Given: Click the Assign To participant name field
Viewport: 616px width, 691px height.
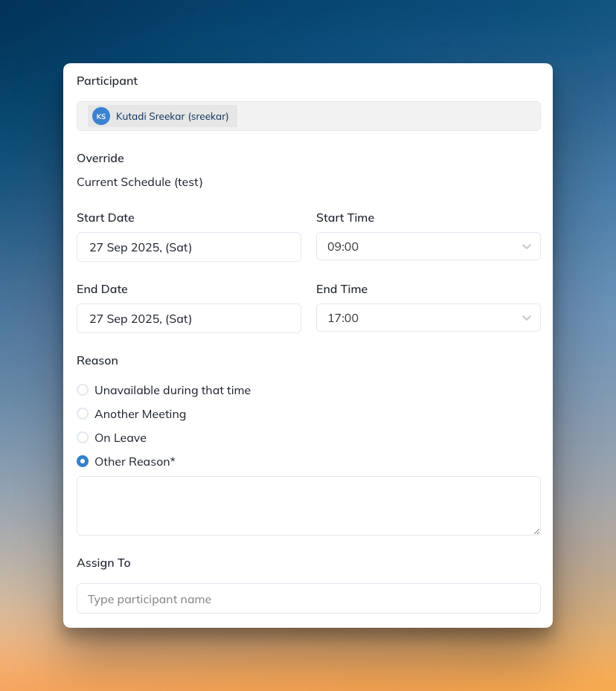Looking at the screenshot, I should tap(308, 598).
